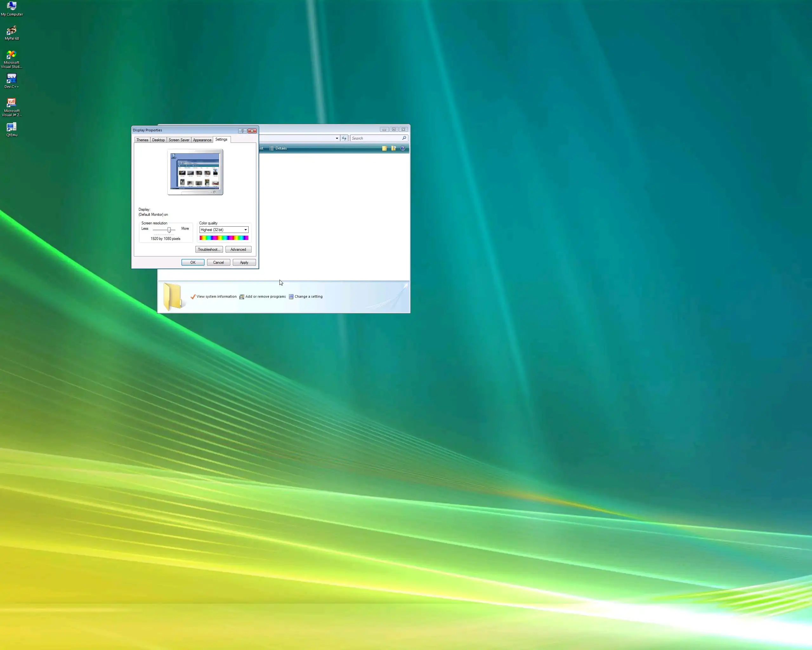Click the new folder icon in Explorer toolbar

[x=384, y=149]
